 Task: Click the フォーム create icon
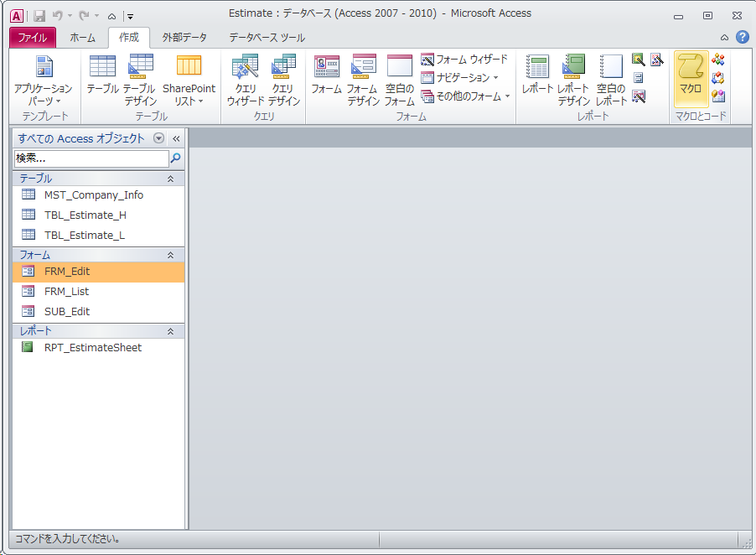coord(326,75)
